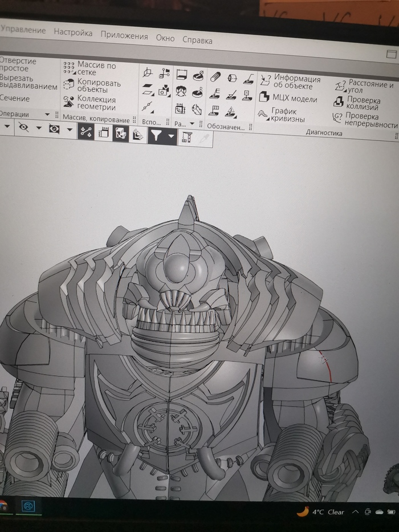Click Информация об объекте button

click(x=290, y=82)
